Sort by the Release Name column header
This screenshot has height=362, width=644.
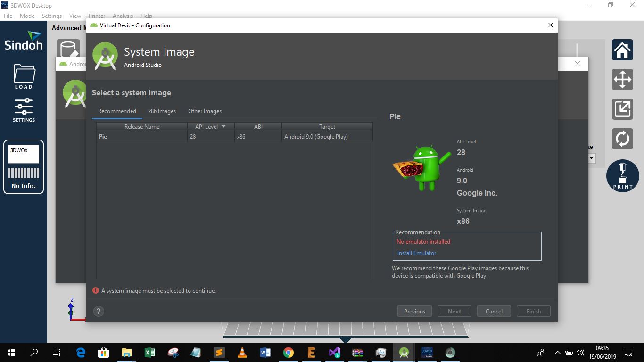(x=142, y=126)
